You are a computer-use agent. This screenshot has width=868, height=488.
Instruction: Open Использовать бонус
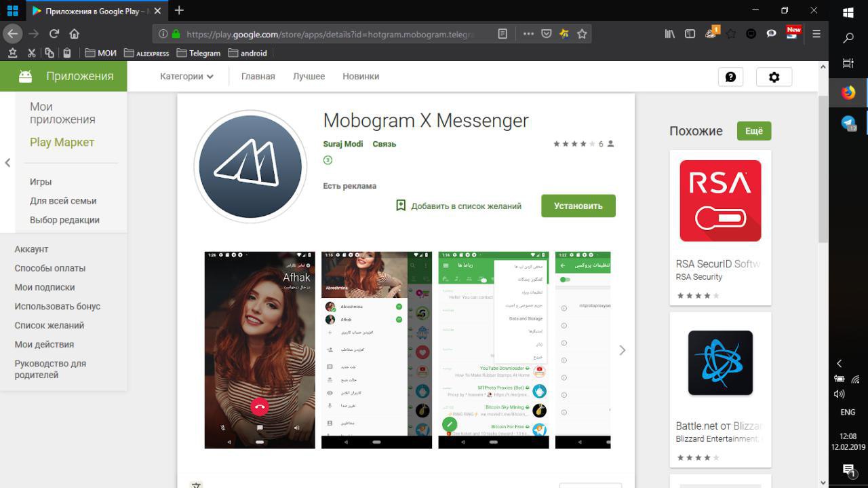click(58, 306)
